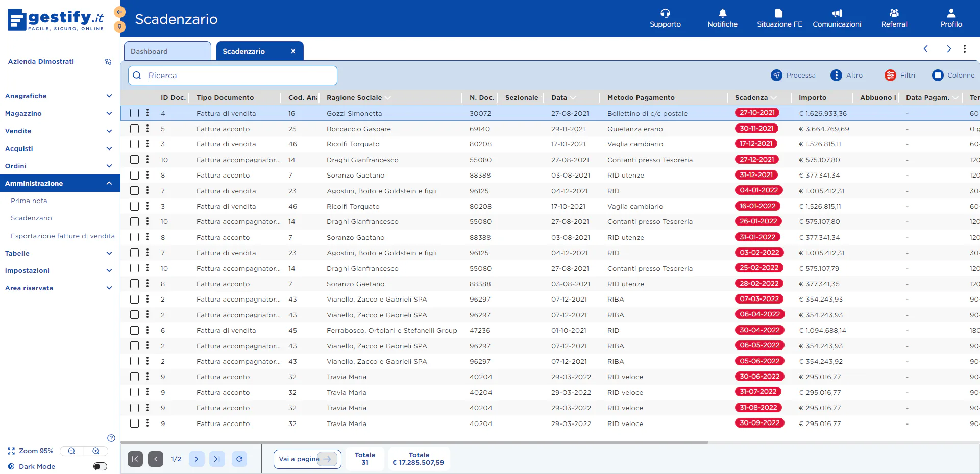Open Prima nota menu item

point(29,201)
